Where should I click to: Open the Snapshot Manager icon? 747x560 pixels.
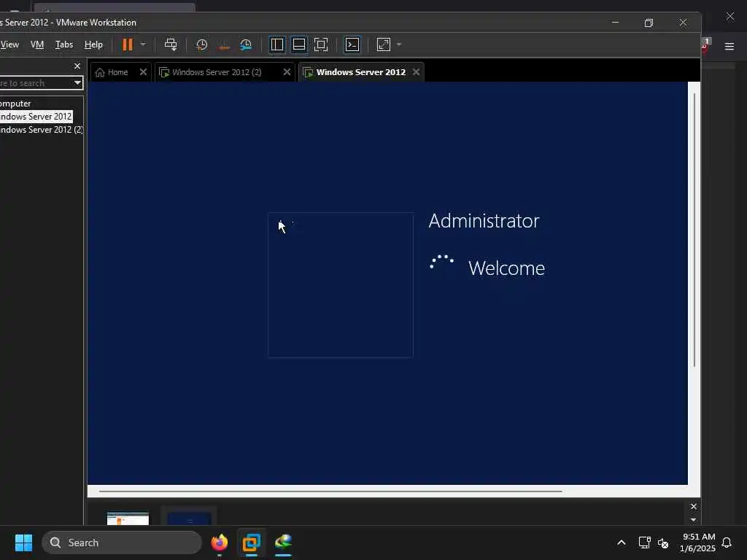246,44
